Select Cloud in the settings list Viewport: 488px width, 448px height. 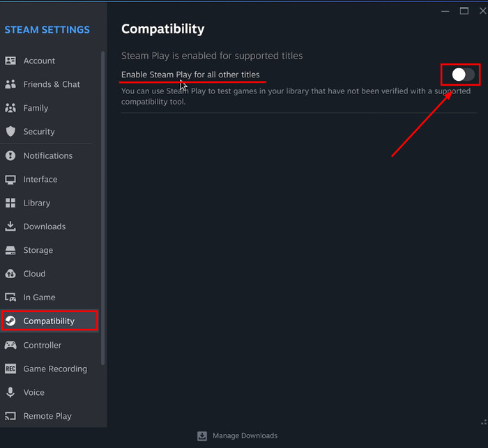coord(49,274)
